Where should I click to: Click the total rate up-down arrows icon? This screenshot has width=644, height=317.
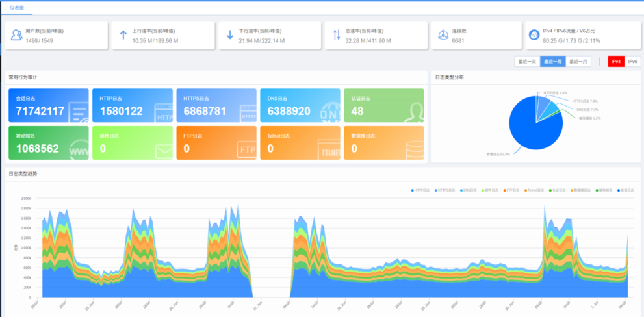[337, 35]
